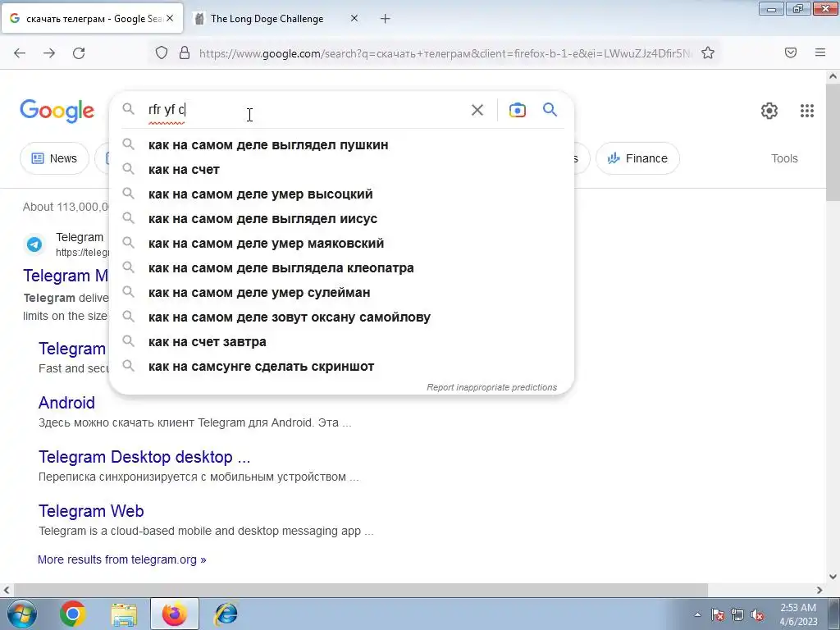This screenshot has height=630, width=840.
Task: Open Telegram Desktop desktop result link
Action: click(144, 457)
